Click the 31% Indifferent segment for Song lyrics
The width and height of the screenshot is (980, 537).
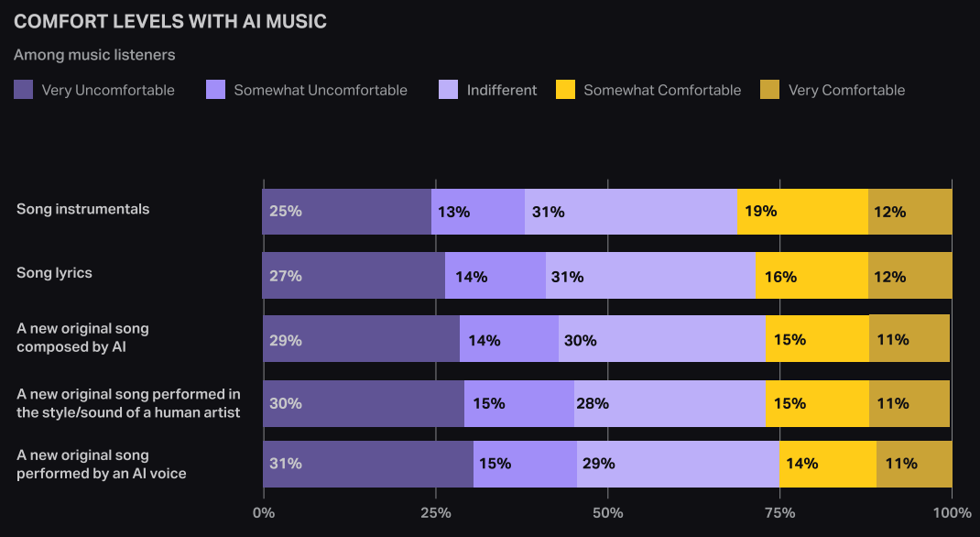[650, 276]
